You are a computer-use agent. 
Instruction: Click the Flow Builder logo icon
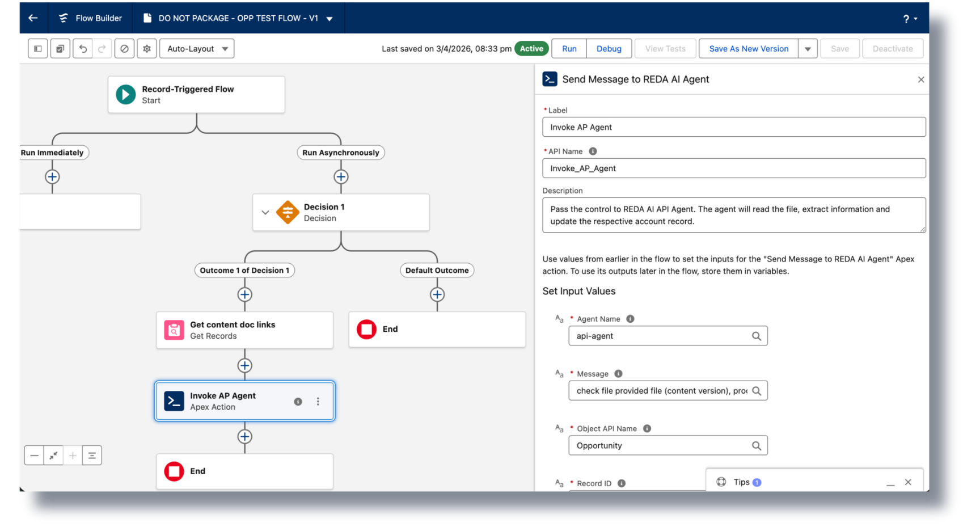(63, 18)
